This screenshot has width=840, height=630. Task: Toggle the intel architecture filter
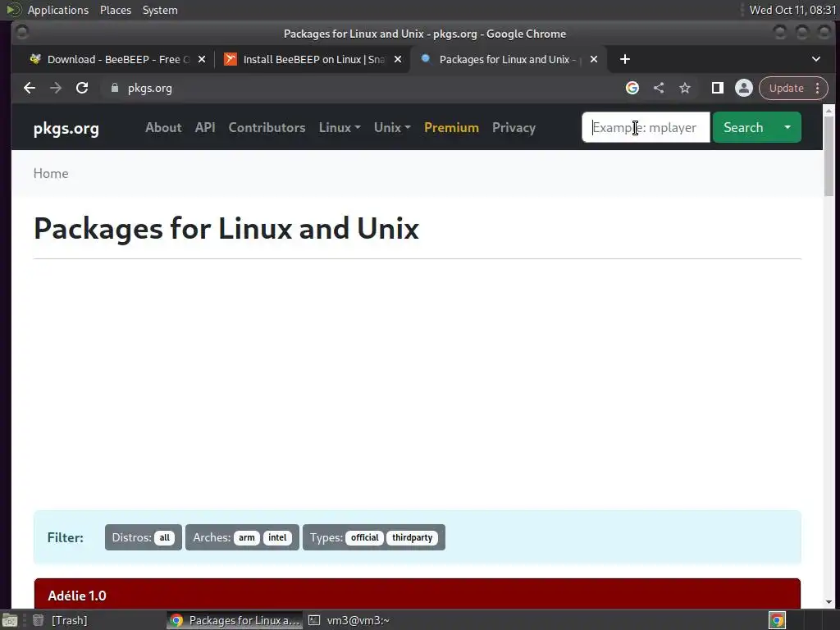coord(277,537)
